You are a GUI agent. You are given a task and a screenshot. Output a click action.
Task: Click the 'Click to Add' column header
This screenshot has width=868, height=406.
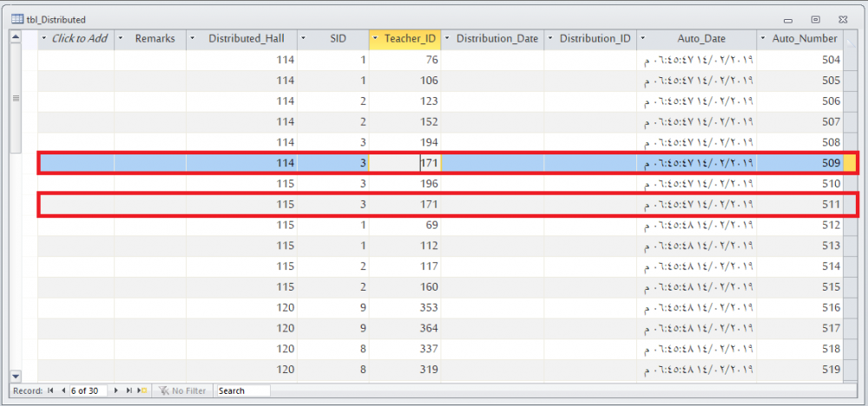tap(80, 39)
